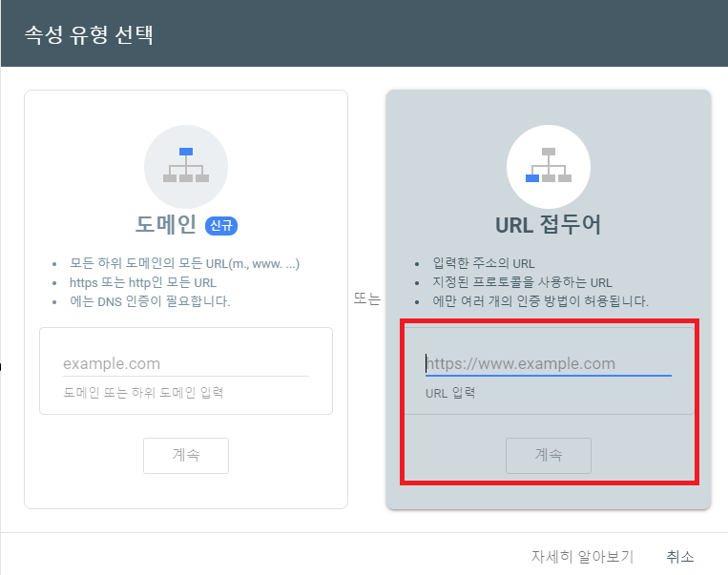Open the 자세히 알아보기 link
This screenshot has height=575, width=728.
582,556
